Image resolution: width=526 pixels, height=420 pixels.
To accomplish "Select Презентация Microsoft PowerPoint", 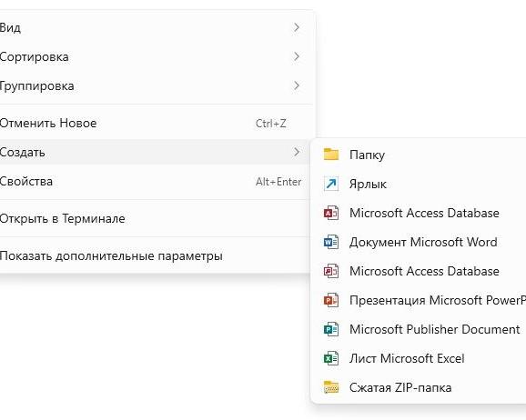I will tap(420, 300).
